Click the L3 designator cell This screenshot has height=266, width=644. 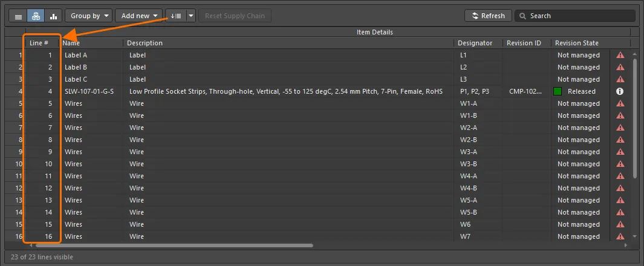pos(478,79)
